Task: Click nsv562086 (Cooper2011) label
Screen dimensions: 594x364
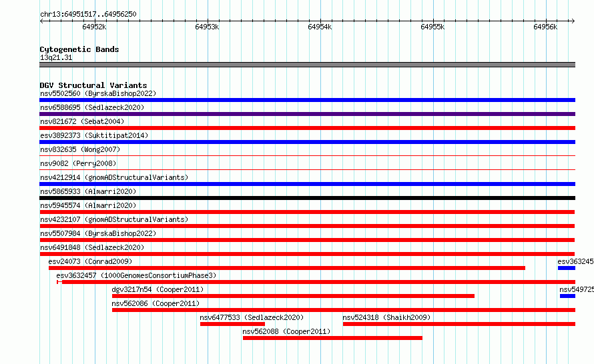Action: tap(156, 303)
